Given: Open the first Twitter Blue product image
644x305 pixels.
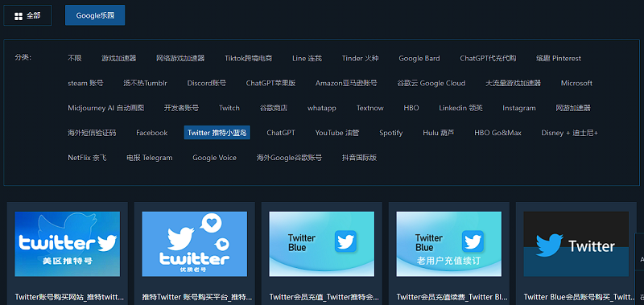Looking at the screenshot, I should tap(321, 244).
